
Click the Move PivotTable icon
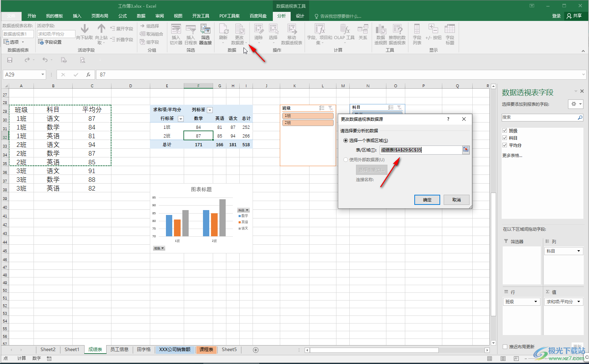coord(292,29)
